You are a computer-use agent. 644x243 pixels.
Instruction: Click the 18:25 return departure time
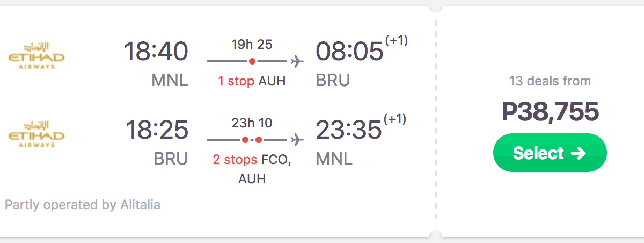[x=156, y=131]
